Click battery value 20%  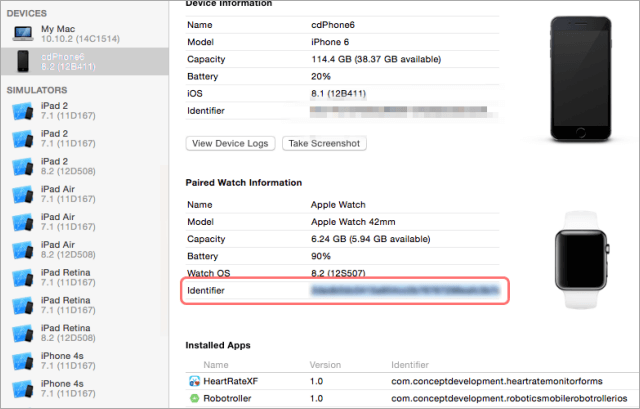pos(321,76)
